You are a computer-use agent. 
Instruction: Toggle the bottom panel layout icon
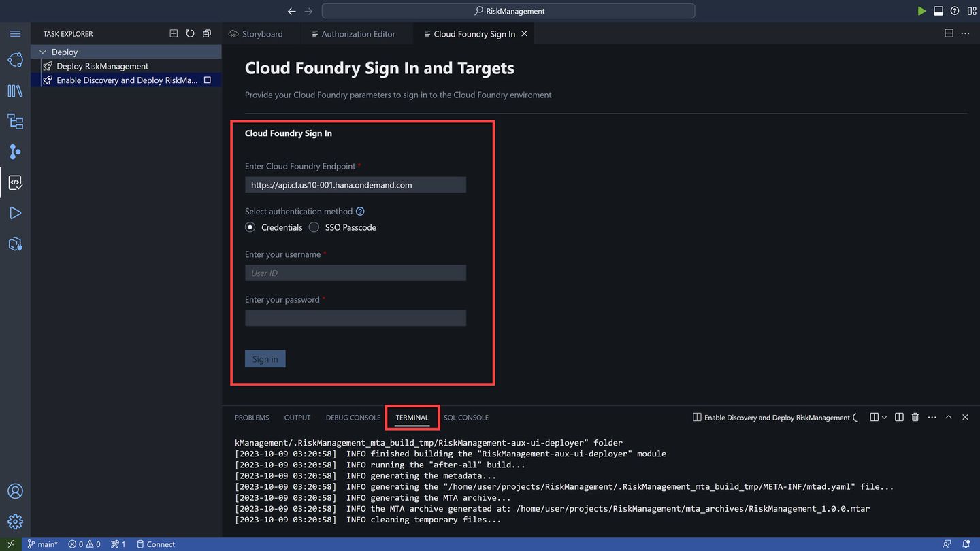tap(938, 11)
